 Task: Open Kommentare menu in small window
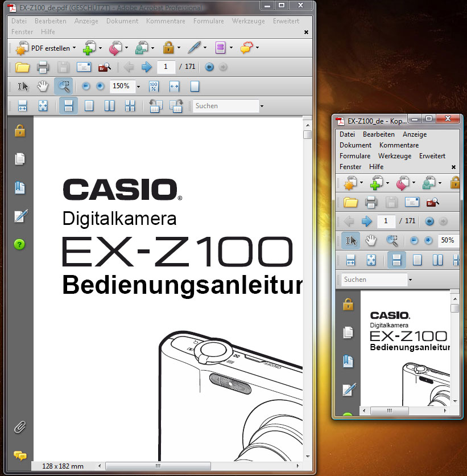point(399,145)
